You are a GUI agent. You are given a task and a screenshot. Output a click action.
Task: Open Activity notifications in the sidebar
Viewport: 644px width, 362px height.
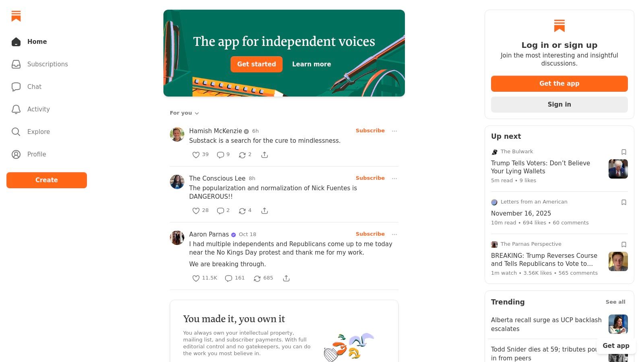[38, 109]
